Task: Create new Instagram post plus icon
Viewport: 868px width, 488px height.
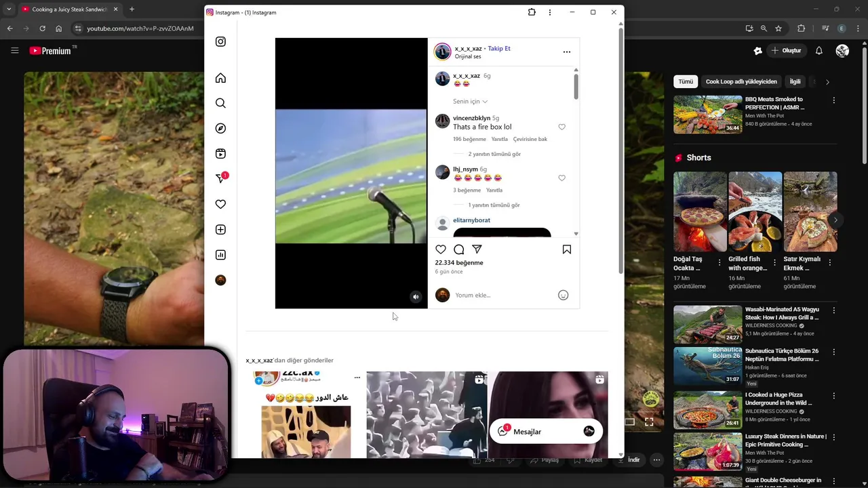Action: (220, 230)
